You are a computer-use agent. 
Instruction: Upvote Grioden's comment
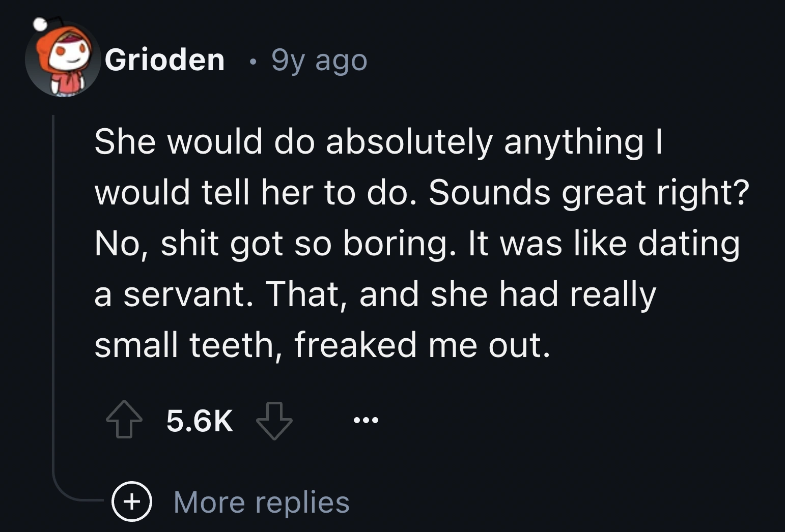(124, 420)
